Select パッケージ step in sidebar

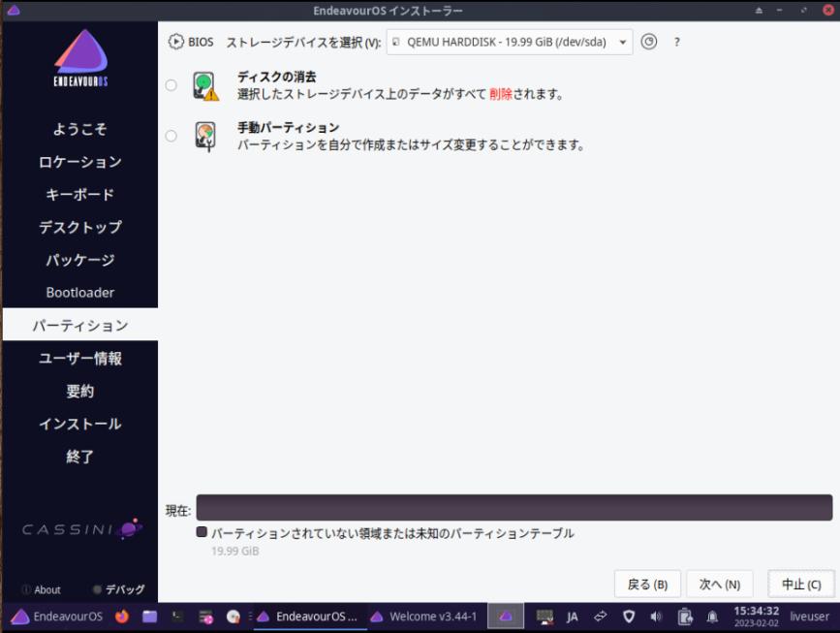pyautogui.click(x=80, y=260)
